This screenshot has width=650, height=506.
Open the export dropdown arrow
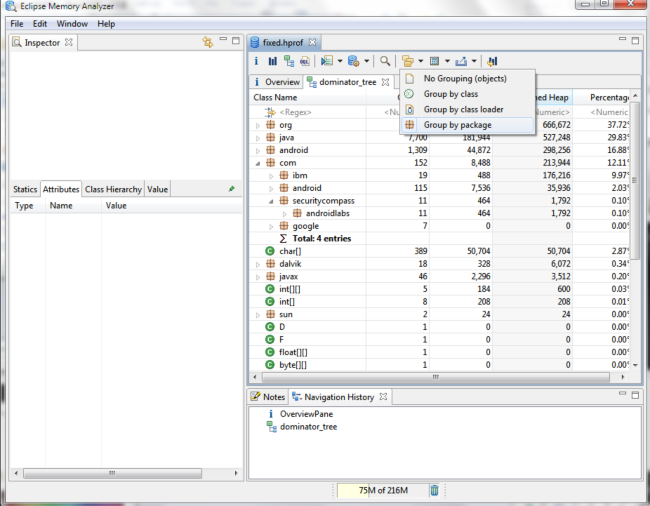click(474, 61)
